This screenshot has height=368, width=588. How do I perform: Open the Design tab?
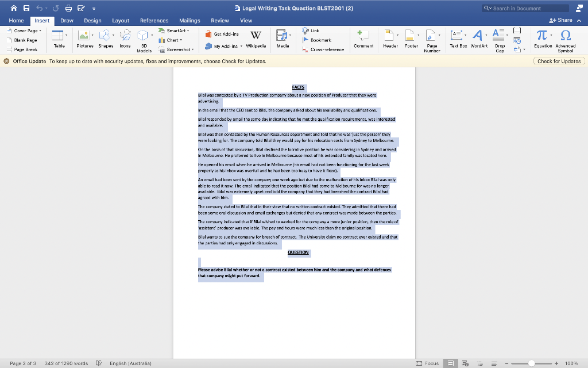(x=92, y=21)
